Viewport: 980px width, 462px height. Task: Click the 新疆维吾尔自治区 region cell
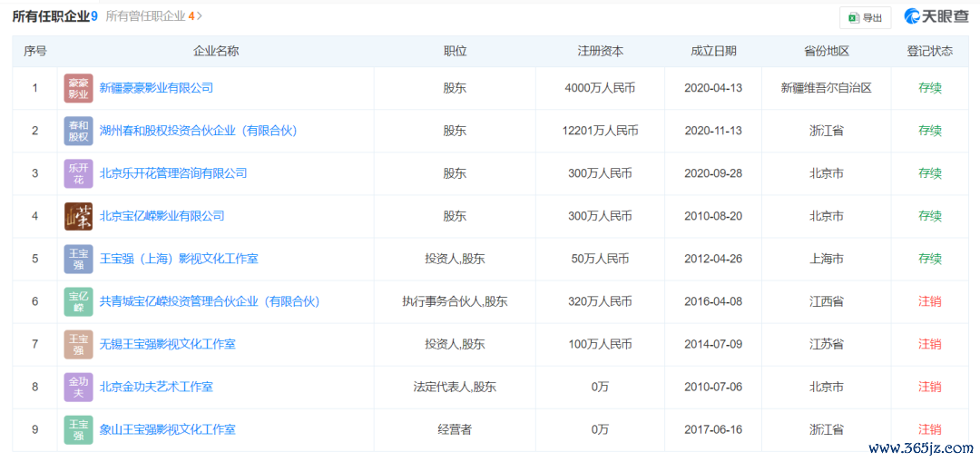[x=827, y=88]
